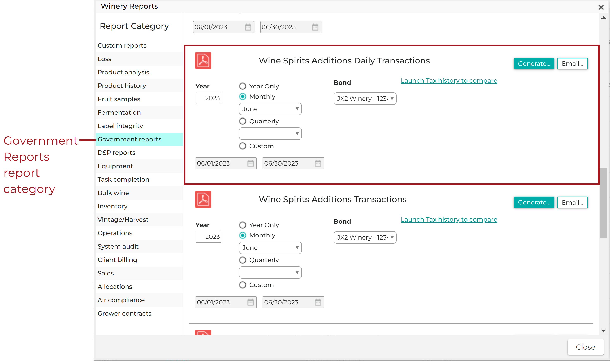This screenshot has height=364, width=612.
Task: Open PDF icon for Wine Spirits Additions Daily Transactions
Action: pyautogui.click(x=203, y=60)
